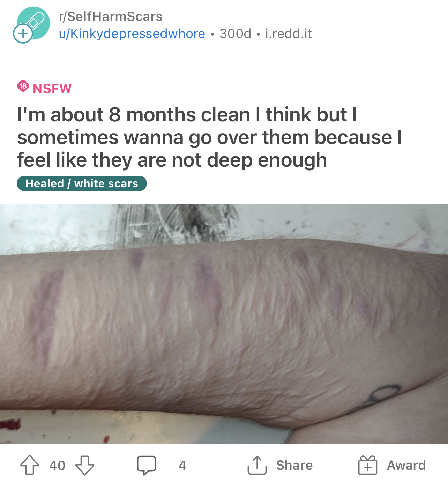
Task: Tap the r/SelfHarmScars subreddit avatar
Action: [x=33, y=23]
